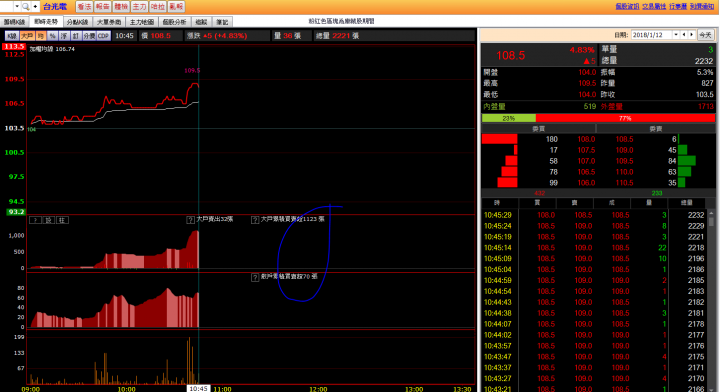Click the 10:45 time marker on axis

(x=198, y=388)
